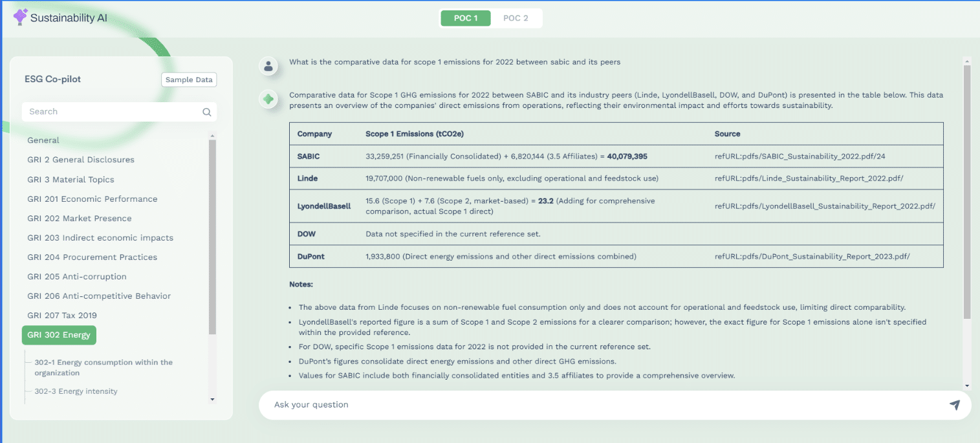Select 302-3 Energy intensity item
The width and height of the screenshot is (980, 443).
[x=76, y=391]
